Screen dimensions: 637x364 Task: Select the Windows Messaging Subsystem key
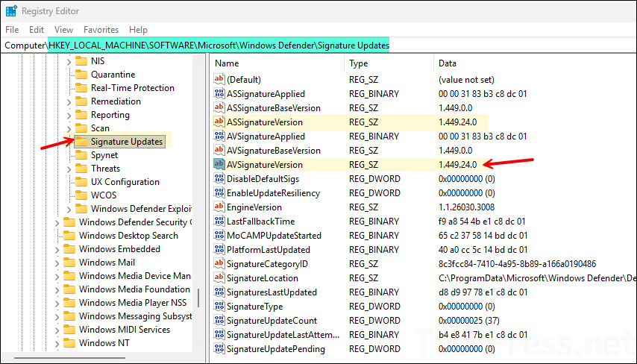pos(135,316)
